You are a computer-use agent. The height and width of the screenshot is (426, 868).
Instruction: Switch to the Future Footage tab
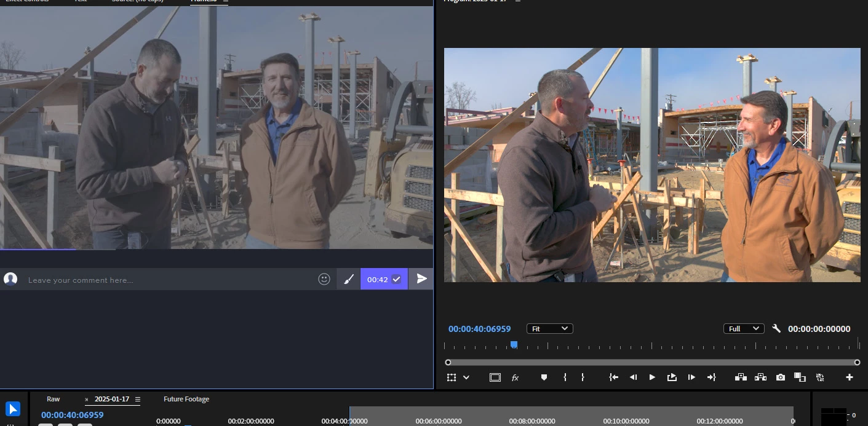186,399
